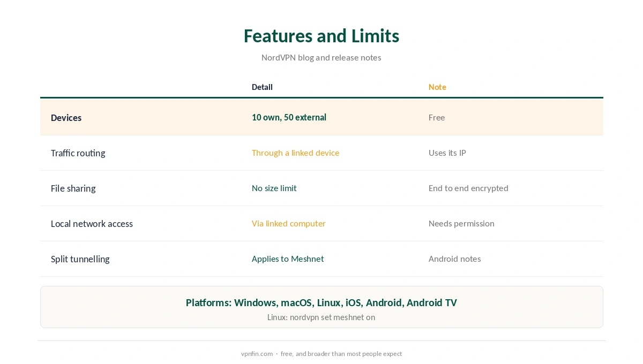
Task: Click the 'Free' note cell
Action: [x=437, y=117]
